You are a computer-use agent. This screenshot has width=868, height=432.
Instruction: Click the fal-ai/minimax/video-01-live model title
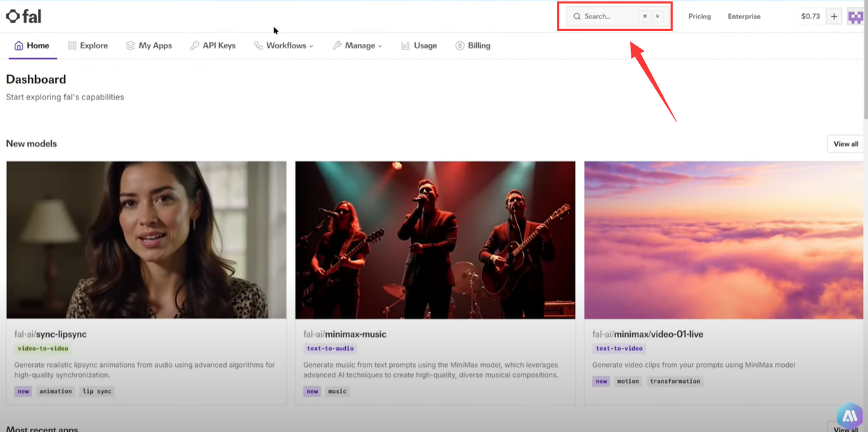point(647,334)
